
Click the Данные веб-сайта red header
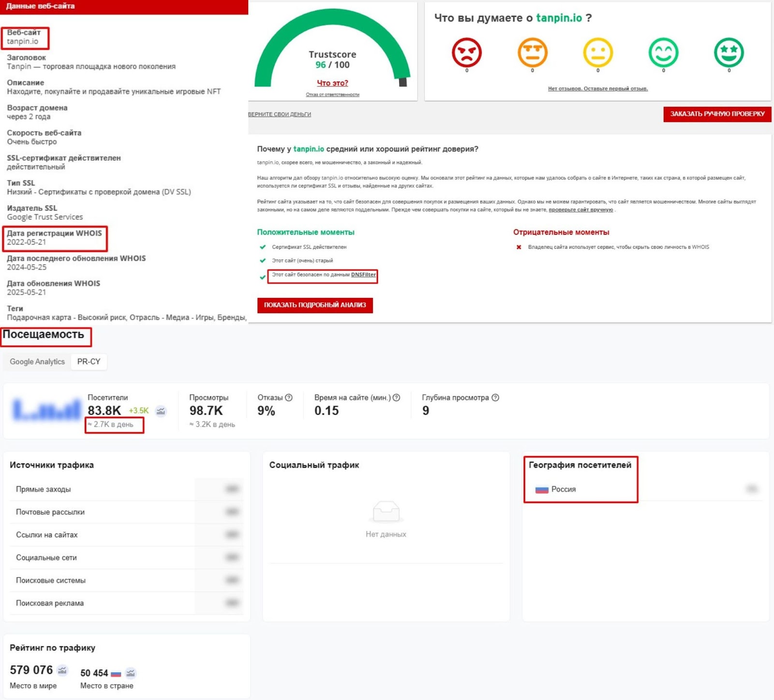124,7
